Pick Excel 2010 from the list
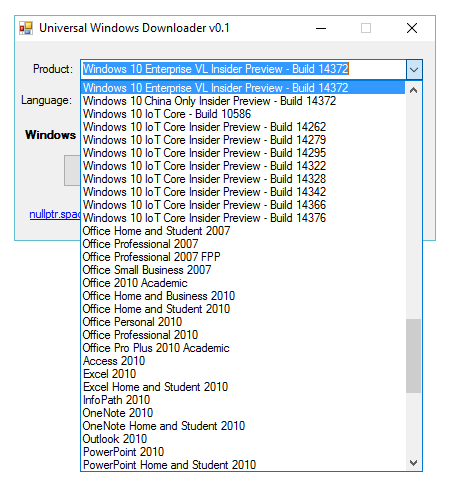476x503 pixels. [243, 374]
